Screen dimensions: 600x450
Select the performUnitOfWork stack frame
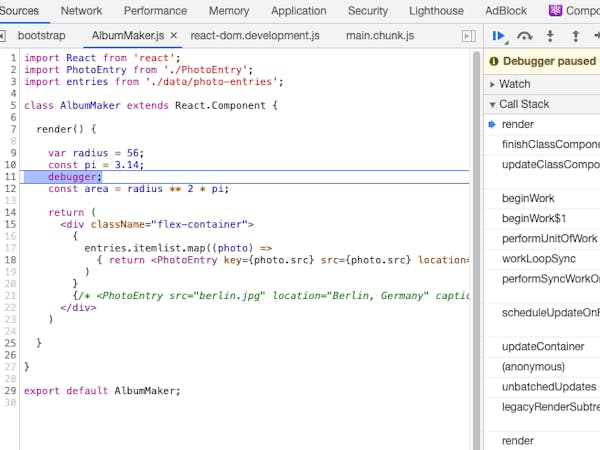542,239
